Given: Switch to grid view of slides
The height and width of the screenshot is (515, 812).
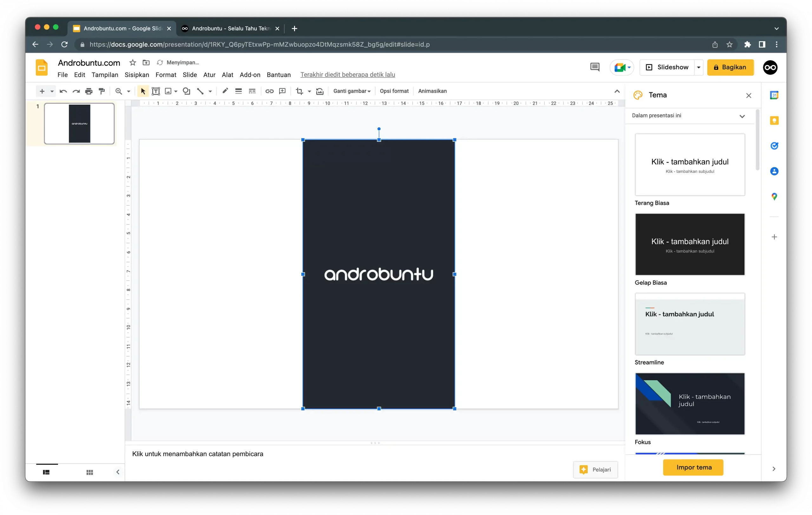Looking at the screenshot, I should click(89, 472).
